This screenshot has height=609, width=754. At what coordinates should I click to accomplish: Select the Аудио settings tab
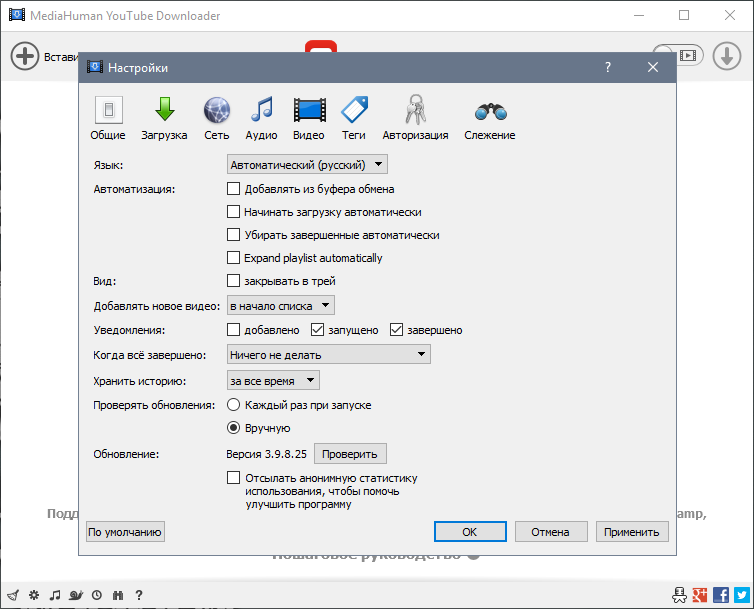(261, 118)
